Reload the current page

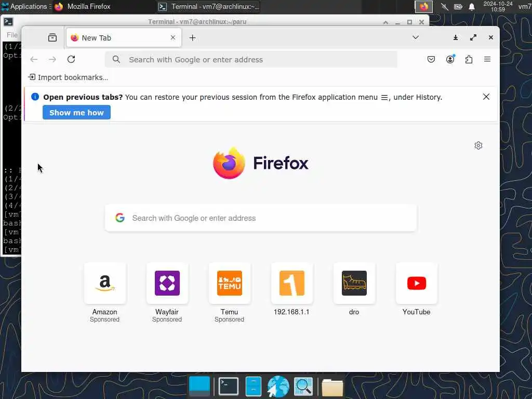(71, 59)
